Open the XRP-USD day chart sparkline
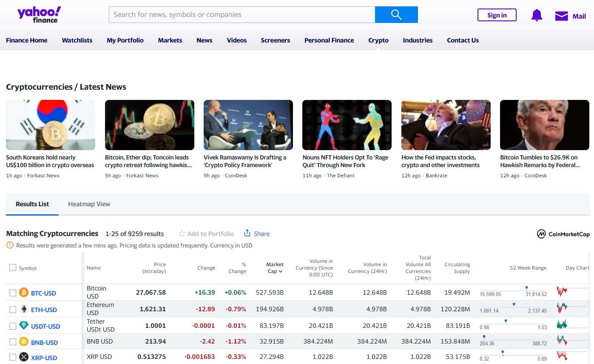The height and width of the screenshot is (364, 594). [x=572, y=355]
